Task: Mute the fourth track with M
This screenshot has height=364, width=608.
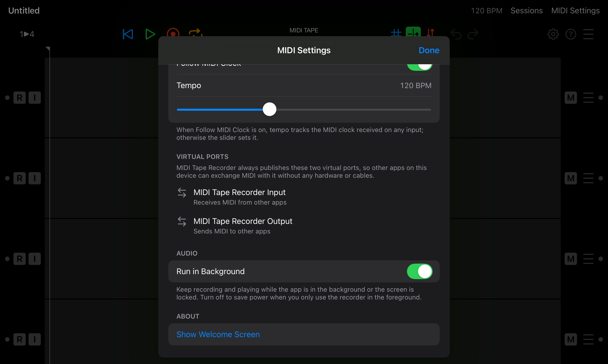Action: (571, 339)
